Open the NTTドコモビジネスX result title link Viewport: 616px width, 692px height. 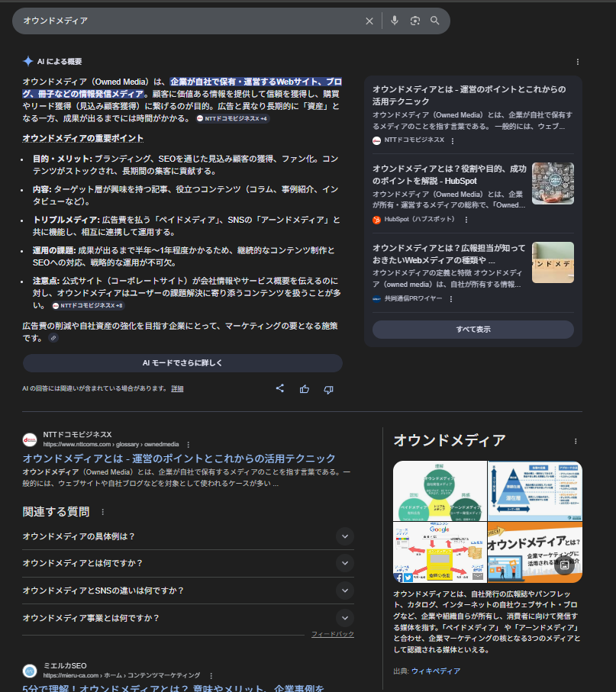pyautogui.click(x=179, y=459)
